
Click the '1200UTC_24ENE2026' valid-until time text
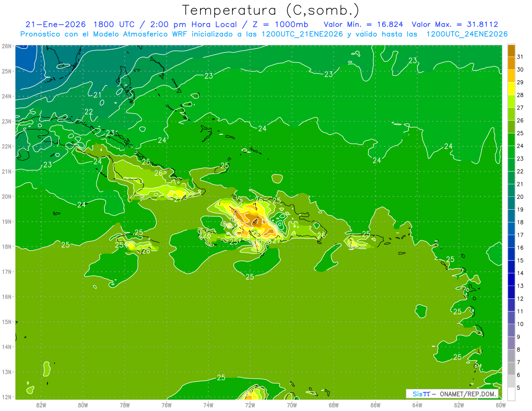click(x=466, y=34)
